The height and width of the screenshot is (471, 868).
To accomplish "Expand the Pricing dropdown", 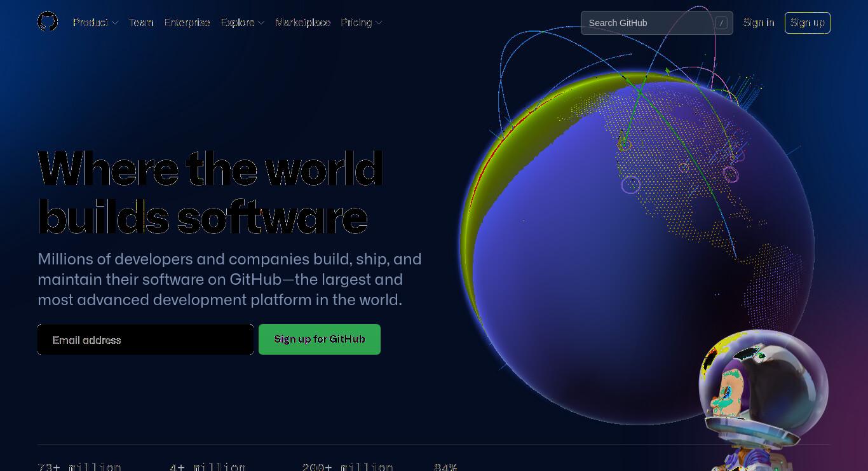I will (x=362, y=22).
